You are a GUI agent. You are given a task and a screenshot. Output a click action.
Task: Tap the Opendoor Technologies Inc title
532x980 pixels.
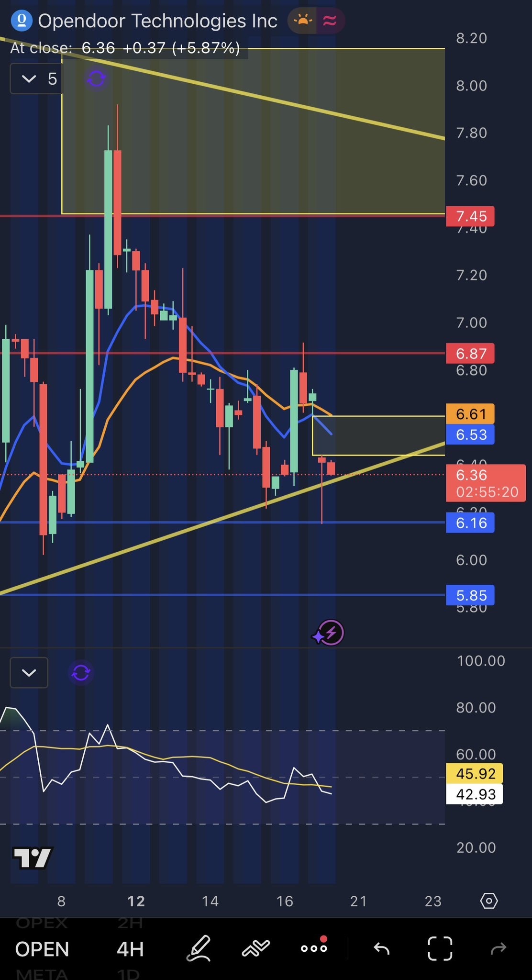click(x=157, y=21)
